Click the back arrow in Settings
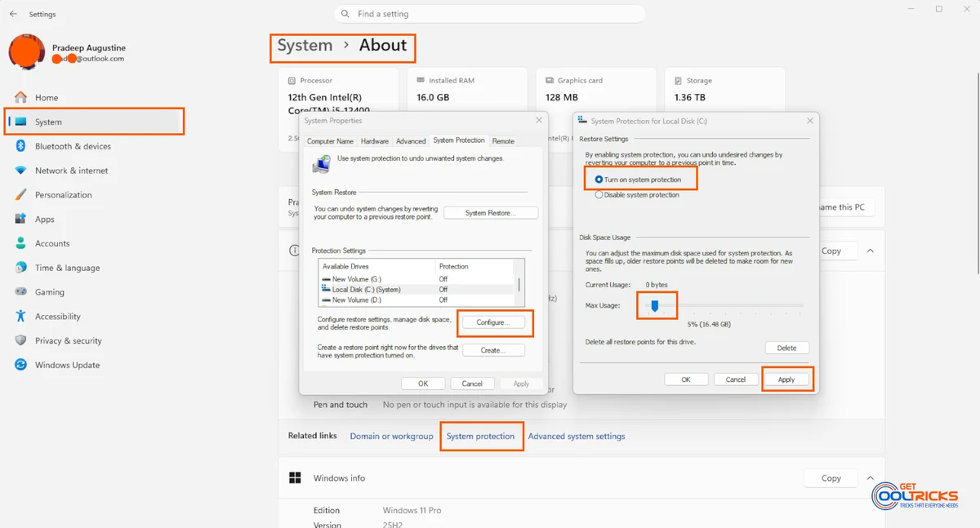The height and width of the screenshot is (528, 980). tap(13, 14)
